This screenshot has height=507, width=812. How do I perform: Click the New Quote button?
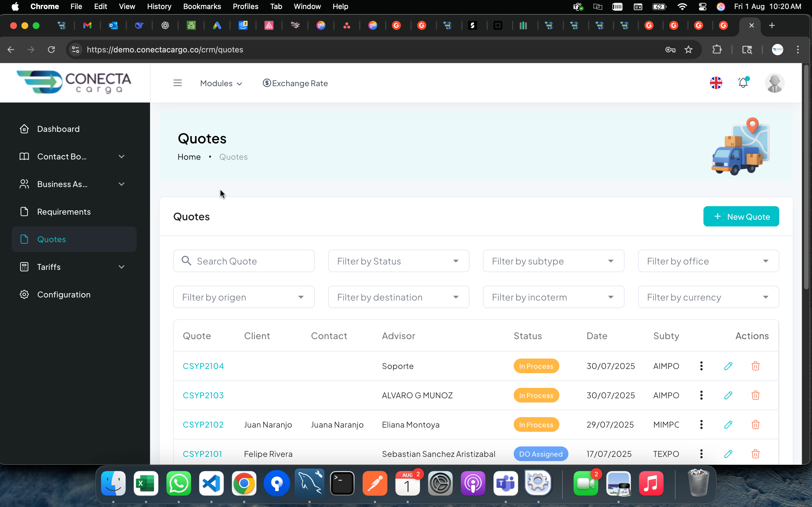pyautogui.click(x=741, y=217)
